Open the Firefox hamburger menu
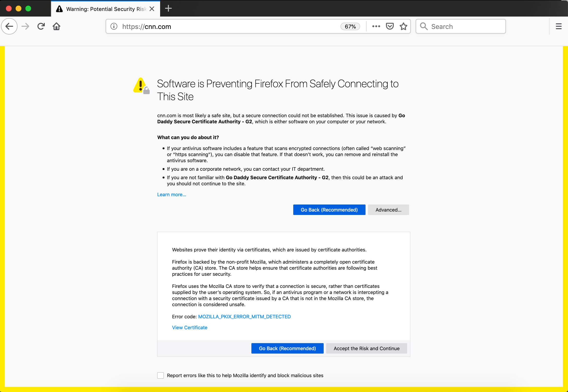The width and height of the screenshot is (568, 392). coord(559,26)
